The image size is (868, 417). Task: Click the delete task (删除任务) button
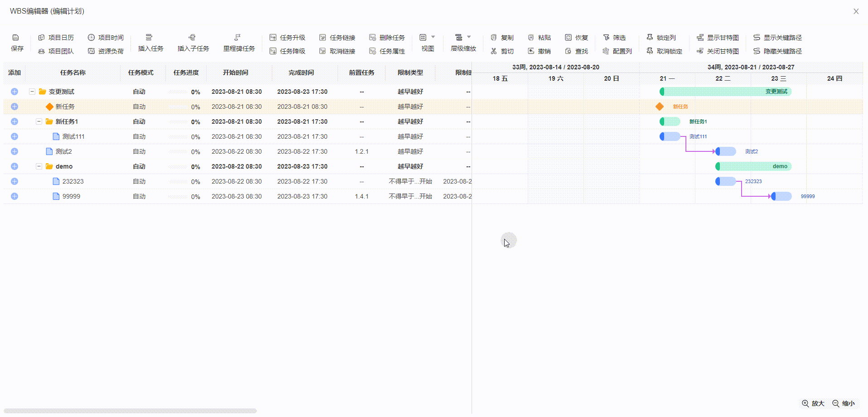(x=387, y=38)
